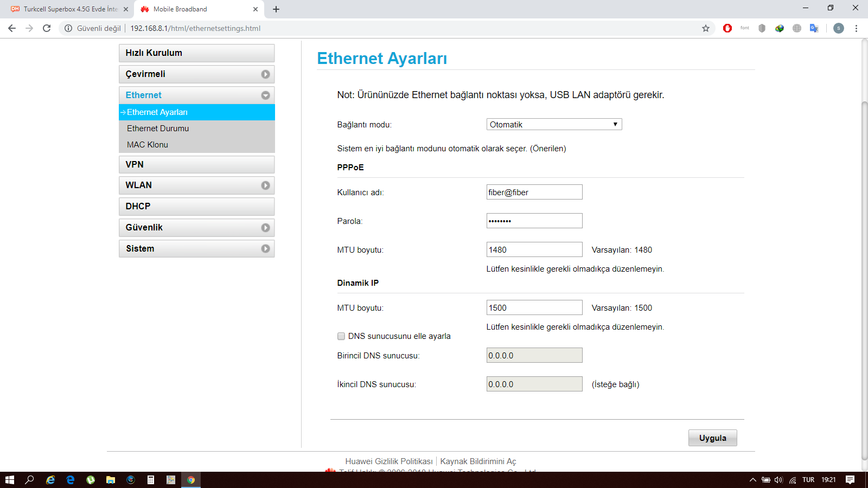Expand Güvenlik menu section
Screen dimensions: 868x488
pos(196,228)
